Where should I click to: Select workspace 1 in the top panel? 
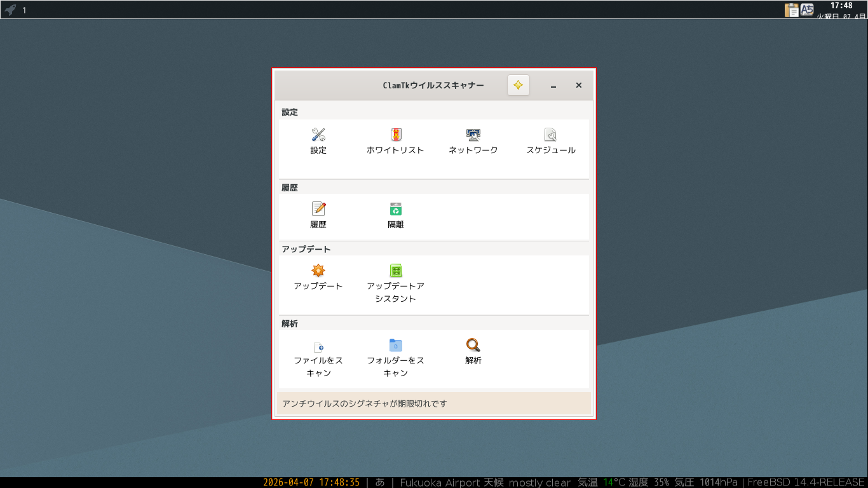point(24,10)
